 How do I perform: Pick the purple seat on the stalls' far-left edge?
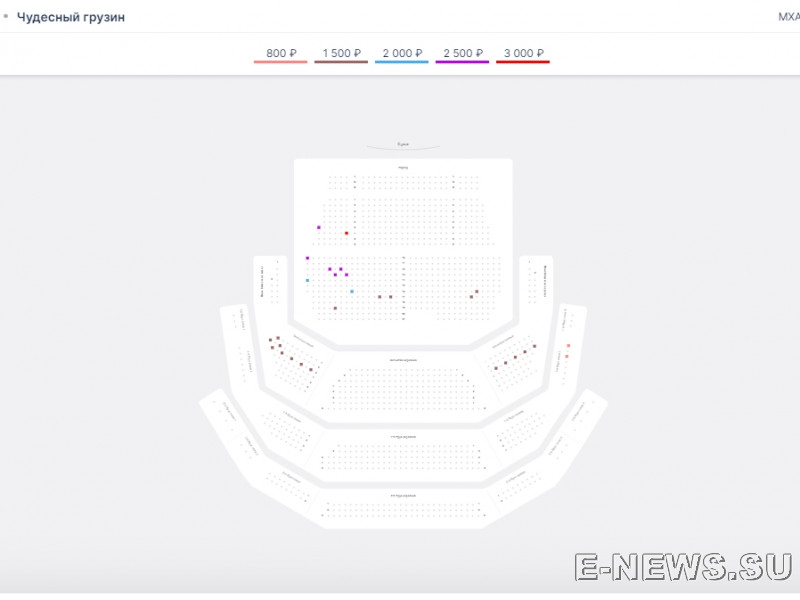[x=307, y=258]
